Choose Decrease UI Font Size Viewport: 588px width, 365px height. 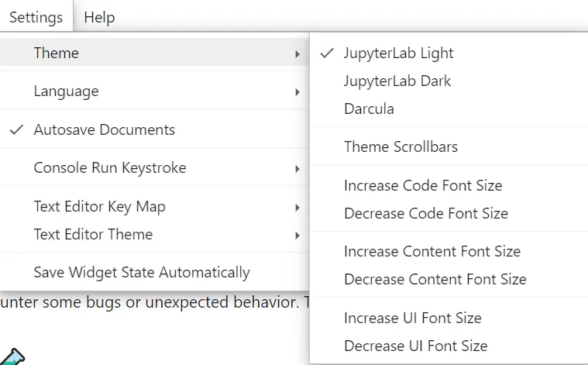pyautogui.click(x=449, y=346)
